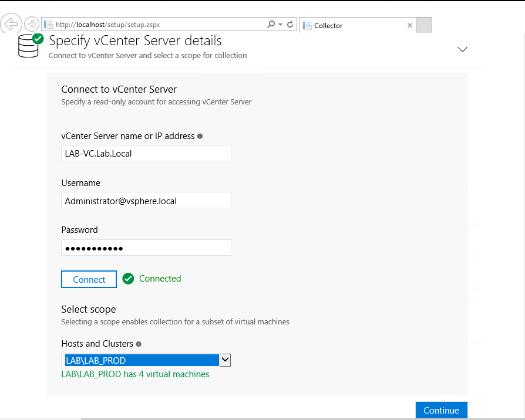This screenshot has height=420, width=525.
Task: Close the Collector tab
Action: pyautogui.click(x=410, y=25)
